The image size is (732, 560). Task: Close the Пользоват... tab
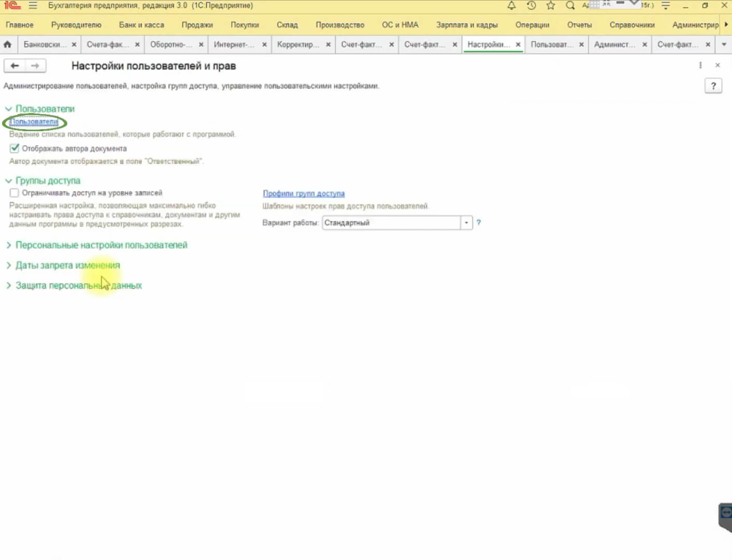click(x=581, y=45)
